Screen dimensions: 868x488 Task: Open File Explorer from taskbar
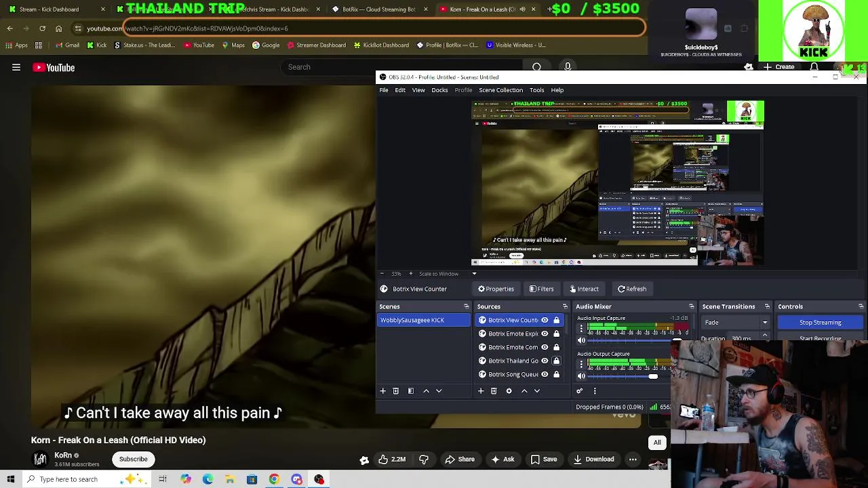point(230,479)
